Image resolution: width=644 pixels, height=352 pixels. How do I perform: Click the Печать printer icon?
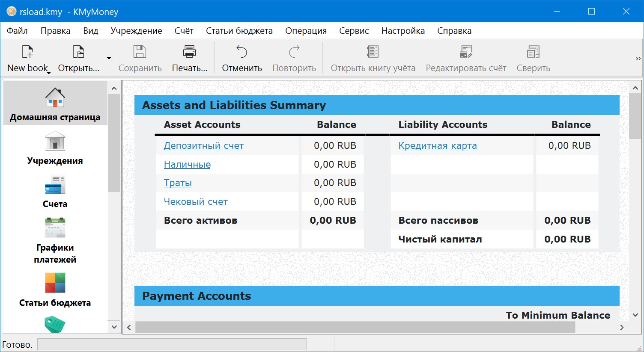point(189,52)
